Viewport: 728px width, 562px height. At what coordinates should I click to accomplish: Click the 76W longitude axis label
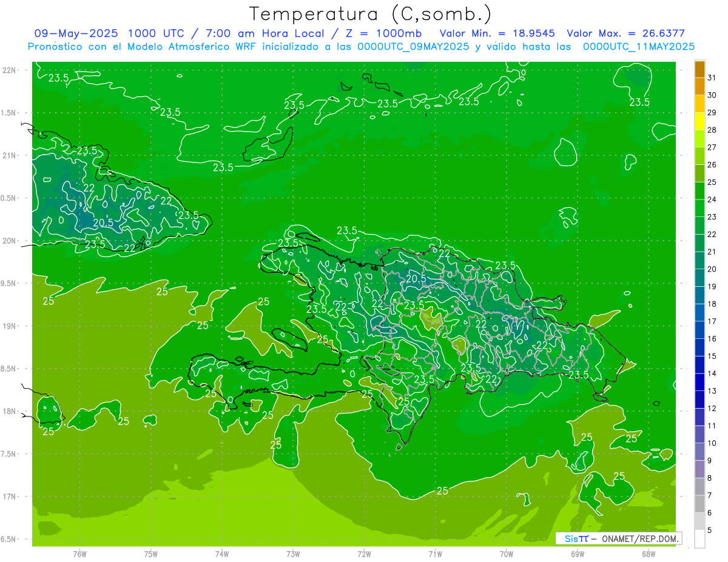(79, 554)
